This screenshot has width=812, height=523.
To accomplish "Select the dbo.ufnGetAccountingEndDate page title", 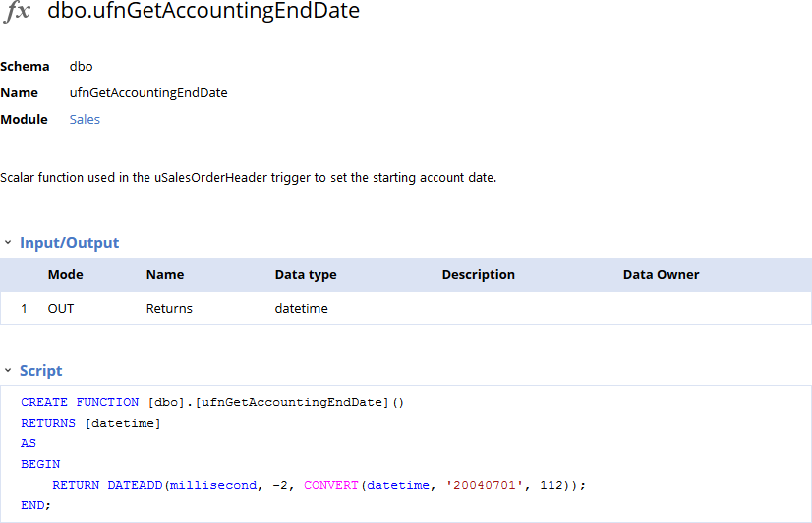I will pyautogui.click(x=203, y=12).
